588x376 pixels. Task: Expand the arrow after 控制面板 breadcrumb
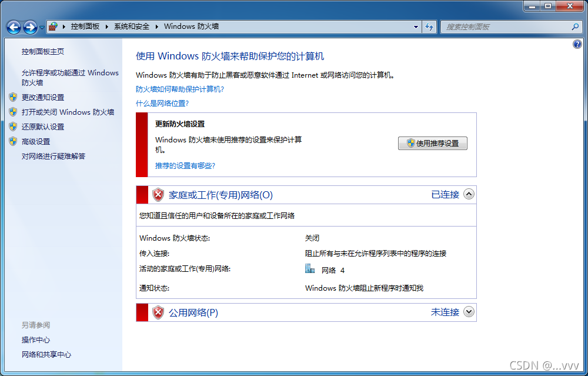pos(107,26)
